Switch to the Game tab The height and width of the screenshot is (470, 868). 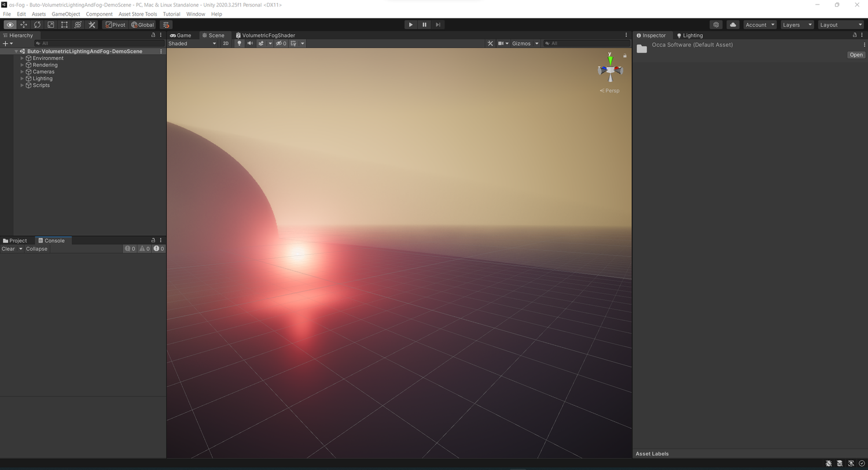point(181,35)
